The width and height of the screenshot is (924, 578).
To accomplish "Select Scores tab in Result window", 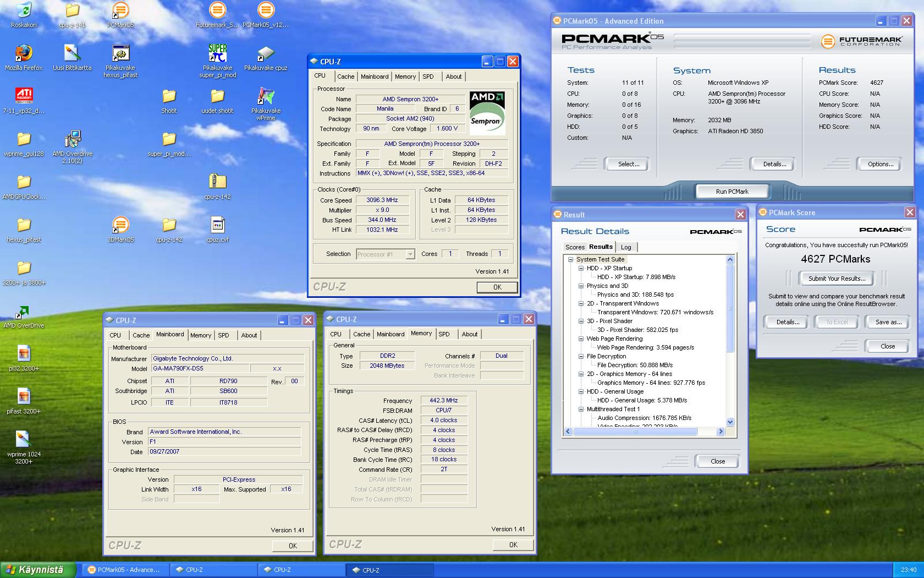I will point(575,247).
